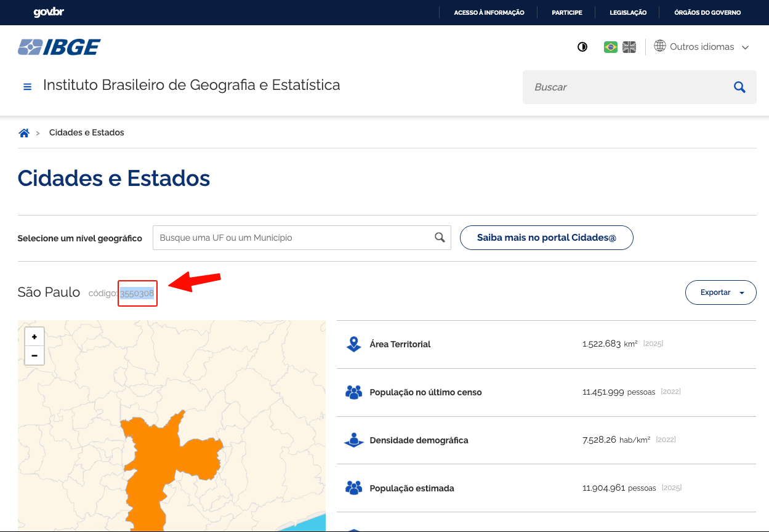Viewport: 769px width, 532px height.
Task: Click the magnifier in the Buscar field
Action: tap(739, 87)
